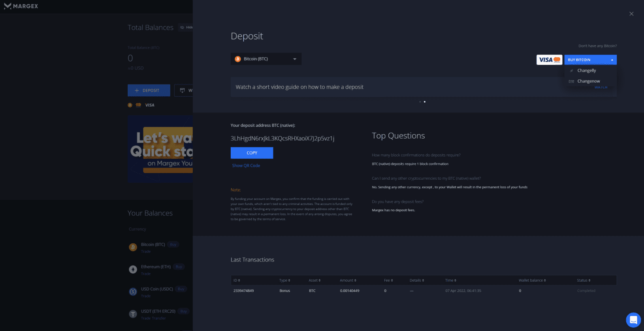Click the plus icon on the Deposit button
The height and width of the screenshot is (331, 644).
[137, 90]
